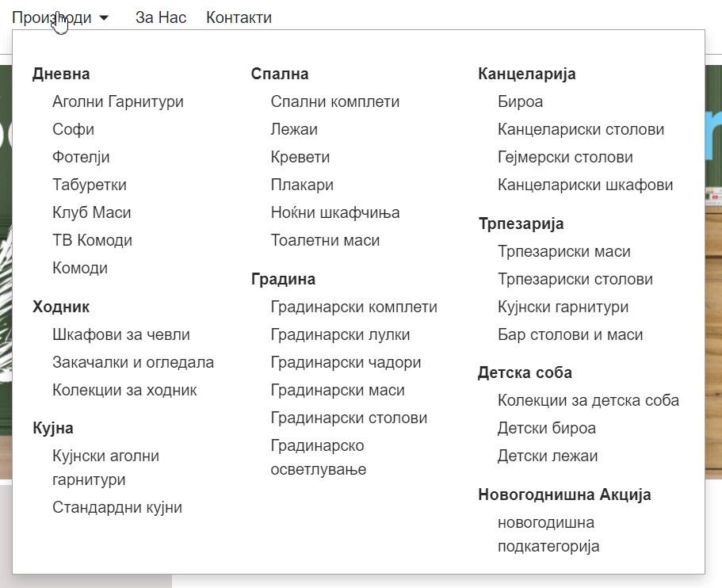Viewport: 722px width, 588px height.
Task: Open Гејмерски столови category
Action: click(565, 157)
